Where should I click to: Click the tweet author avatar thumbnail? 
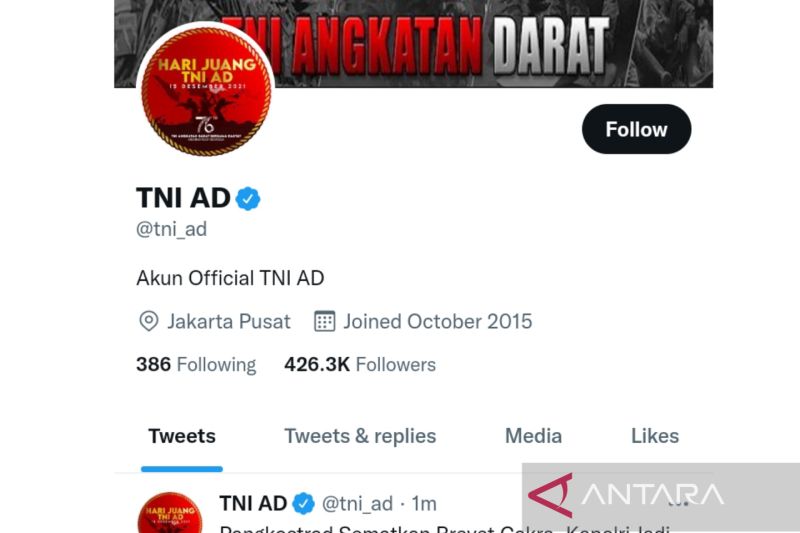(x=170, y=513)
